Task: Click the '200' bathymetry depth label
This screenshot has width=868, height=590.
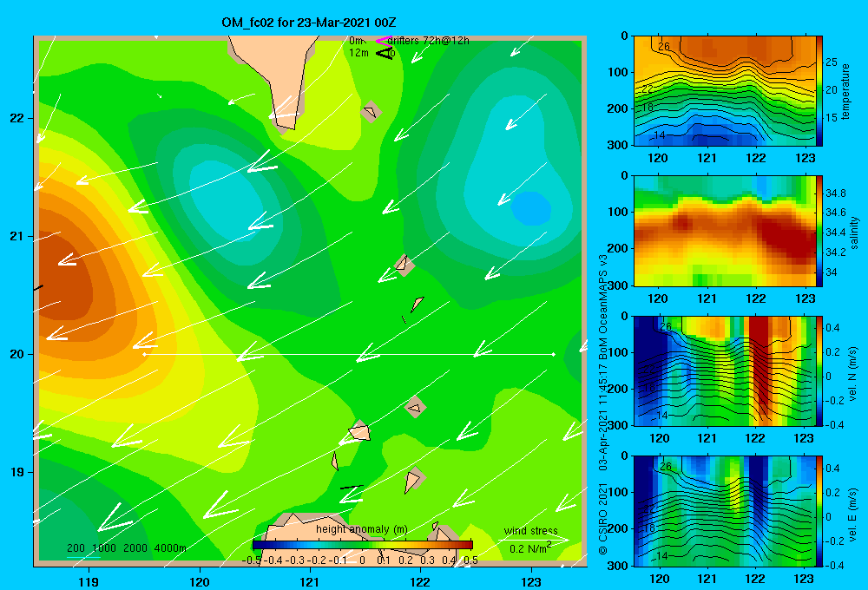Action: [x=76, y=548]
